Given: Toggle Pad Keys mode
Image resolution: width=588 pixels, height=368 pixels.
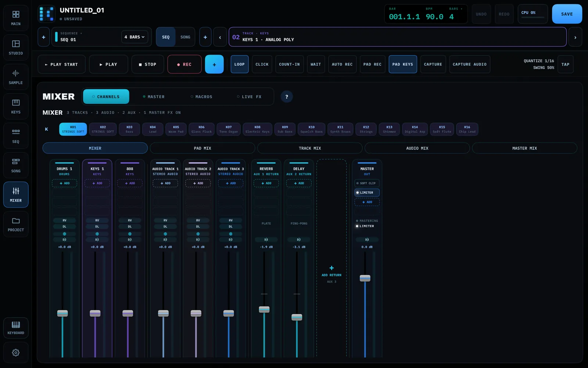Looking at the screenshot, I should [403, 64].
